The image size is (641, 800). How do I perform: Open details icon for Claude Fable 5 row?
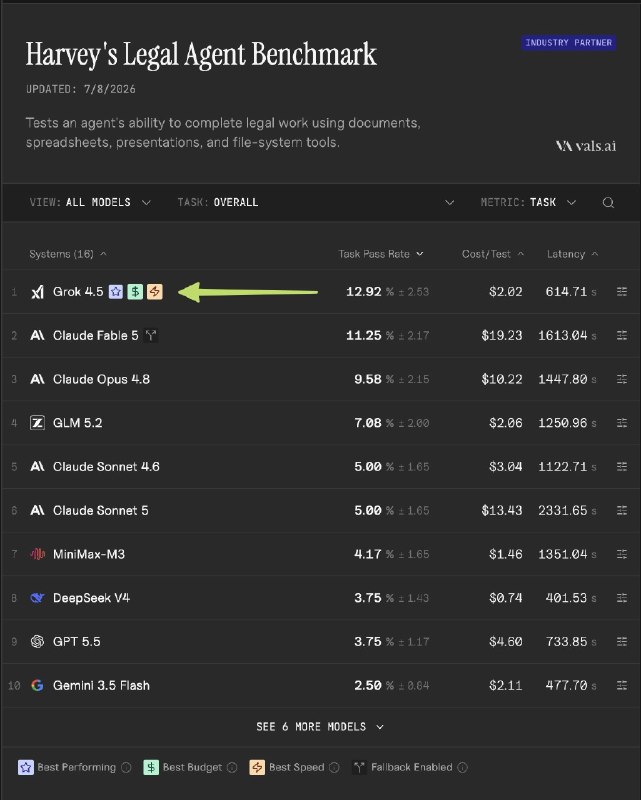(622, 335)
